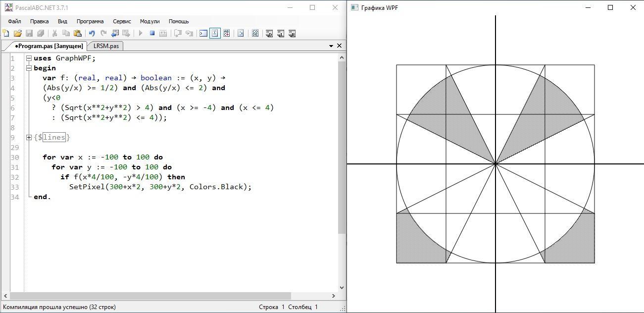
Task: Compile the program using the toolbar icon
Action: 163,33
